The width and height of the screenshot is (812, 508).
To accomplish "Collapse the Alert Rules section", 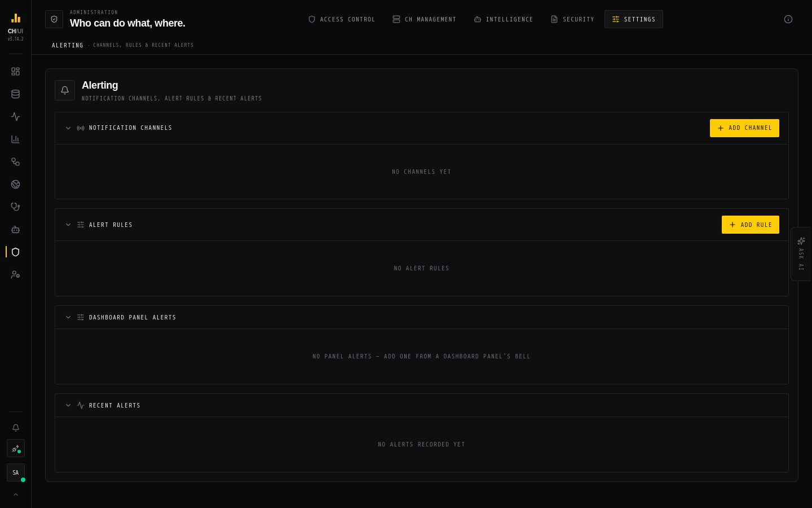I will click(68, 225).
